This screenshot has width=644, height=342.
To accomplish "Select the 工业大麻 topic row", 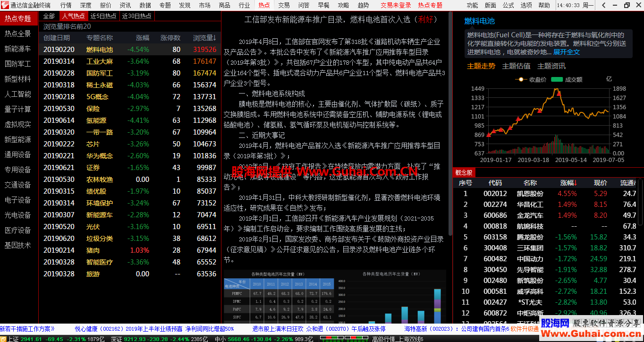I will pos(130,61).
